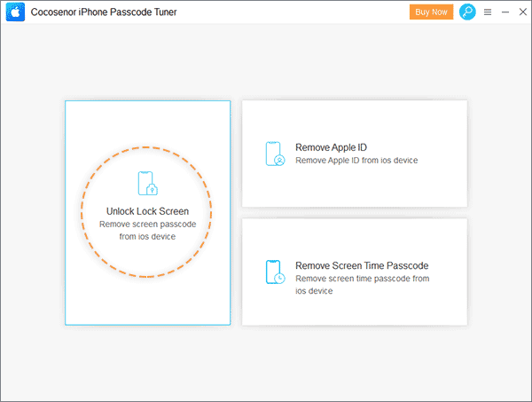Click "Remove Apple ID from ios device" text
This screenshot has width=532, height=402.
click(356, 161)
